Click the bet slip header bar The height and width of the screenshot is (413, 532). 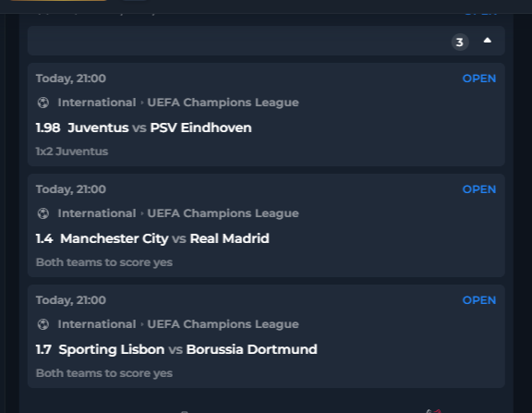click(x=266, y=41)
